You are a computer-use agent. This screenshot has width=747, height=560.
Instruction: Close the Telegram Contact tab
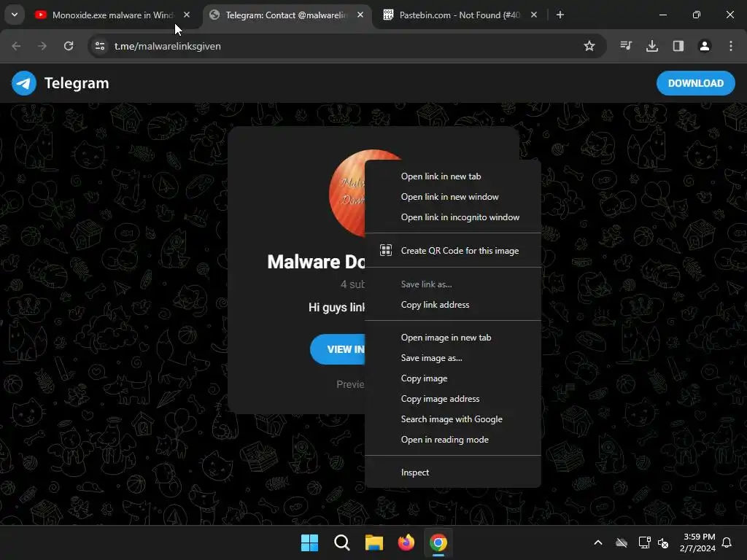pyautogui.click(x=360, y=15)
